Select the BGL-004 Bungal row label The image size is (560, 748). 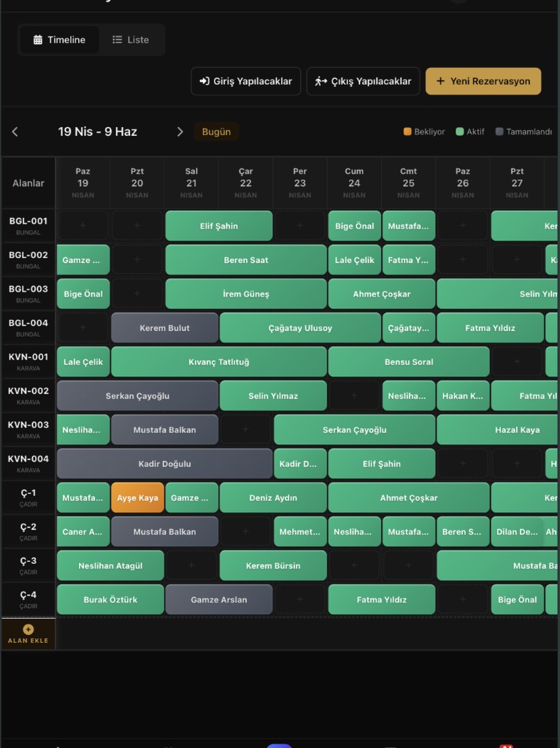(28, 328)
